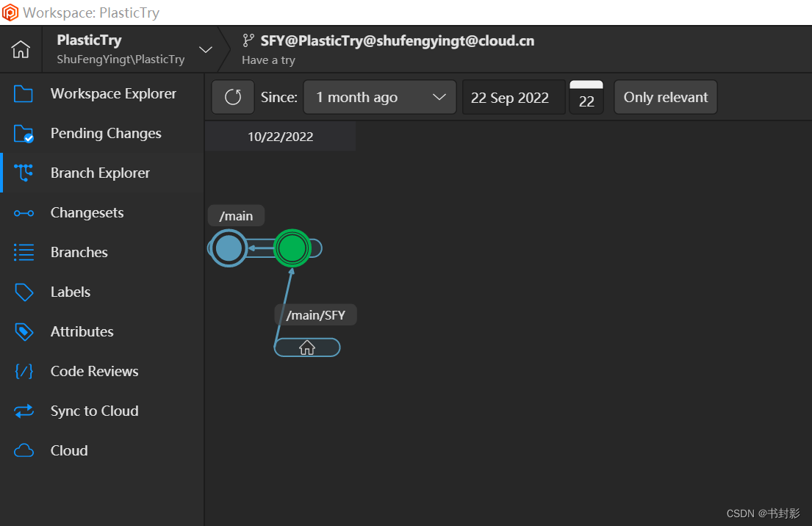Viewport: 812px width, 526px height.
Task: Open the Changesets view
Action: (103, 213)
